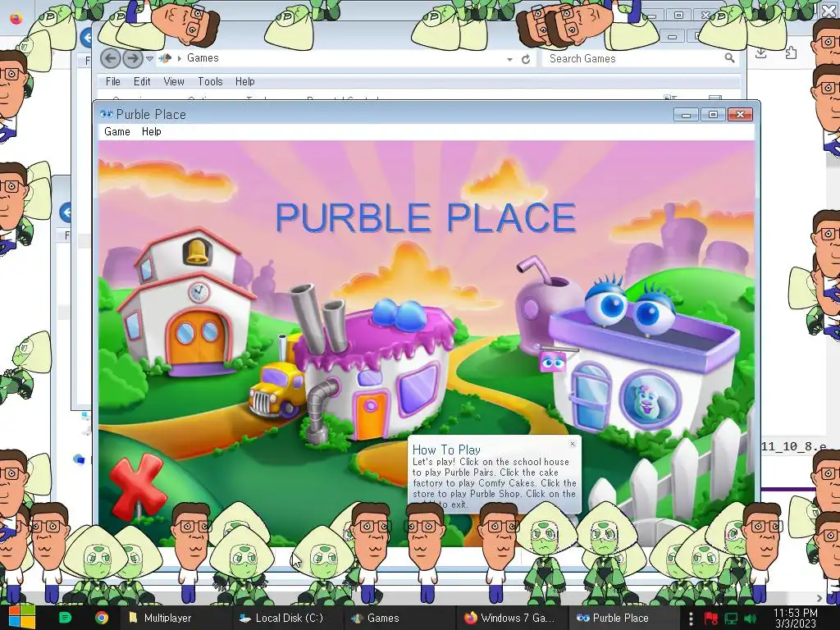Expand recent pages dropdown beside Forward arrow
Screen dimensions: 840x630
click(x=149, y=58)
